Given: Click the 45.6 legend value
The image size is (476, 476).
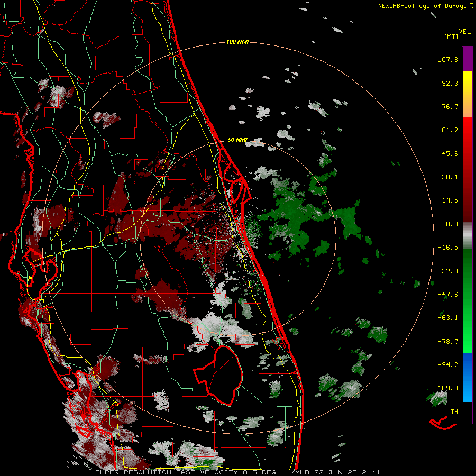Looking at the screenshot, I should (450, 153).
